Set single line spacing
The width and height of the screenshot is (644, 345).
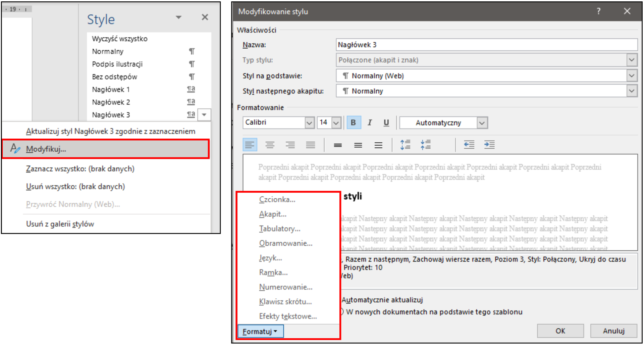[338, 145]
